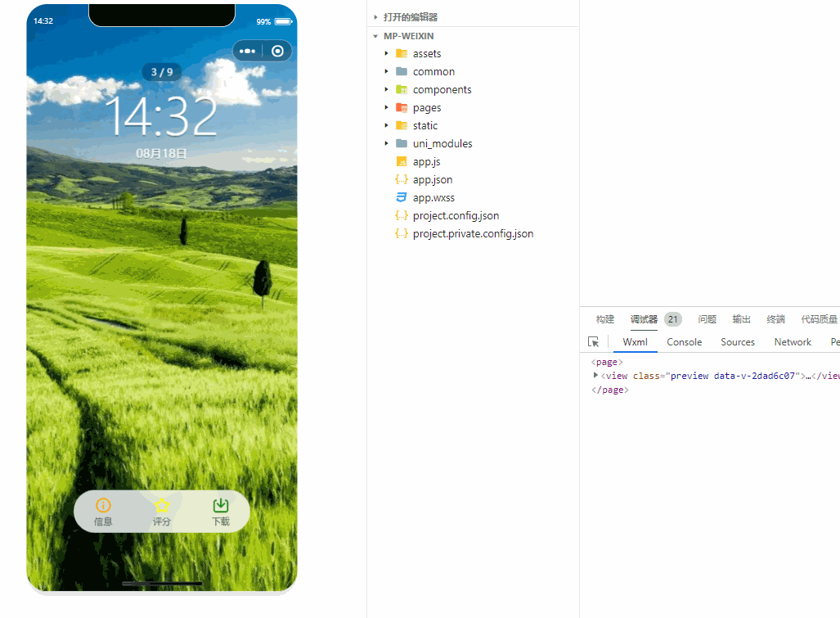Click the static folder icon
This screenshot has width=840, height=618.
(x=402, y=125)
